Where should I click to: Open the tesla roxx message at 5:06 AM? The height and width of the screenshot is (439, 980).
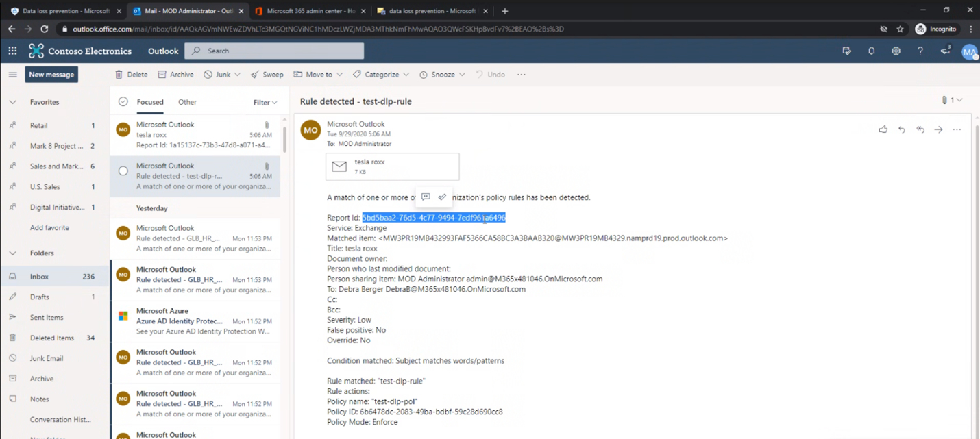click(195, 135)
